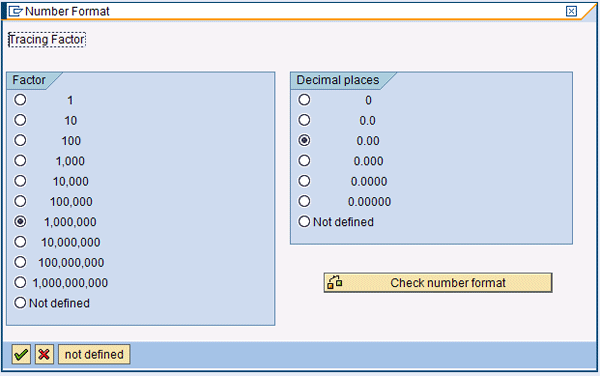Click the Check number format button
This screenshot has height=376, width=600.
click(x=438, y=283)
